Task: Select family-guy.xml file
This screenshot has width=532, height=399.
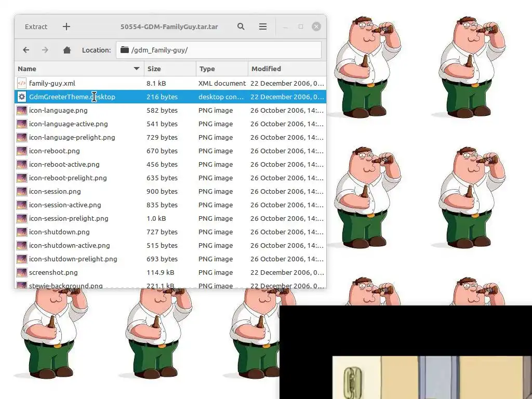Action: click(170, 83)
